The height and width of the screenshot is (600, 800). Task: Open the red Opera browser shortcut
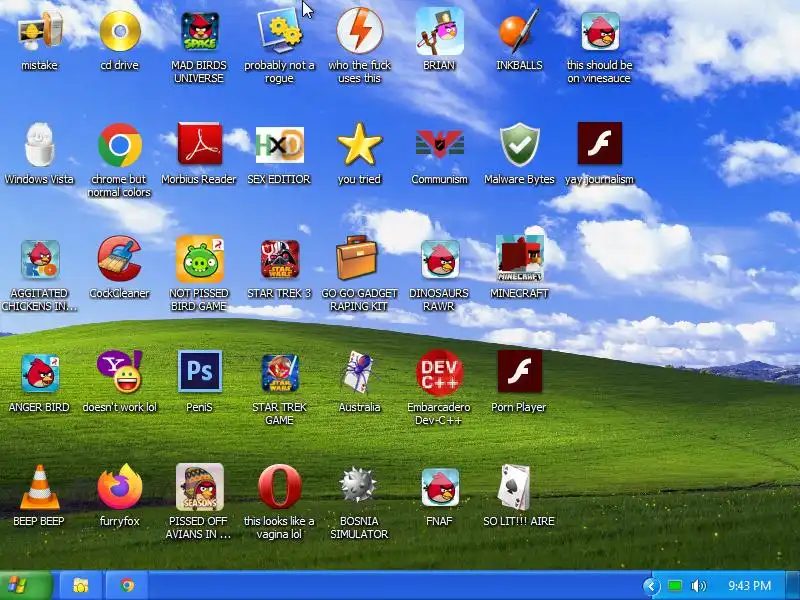click(279, 487)
